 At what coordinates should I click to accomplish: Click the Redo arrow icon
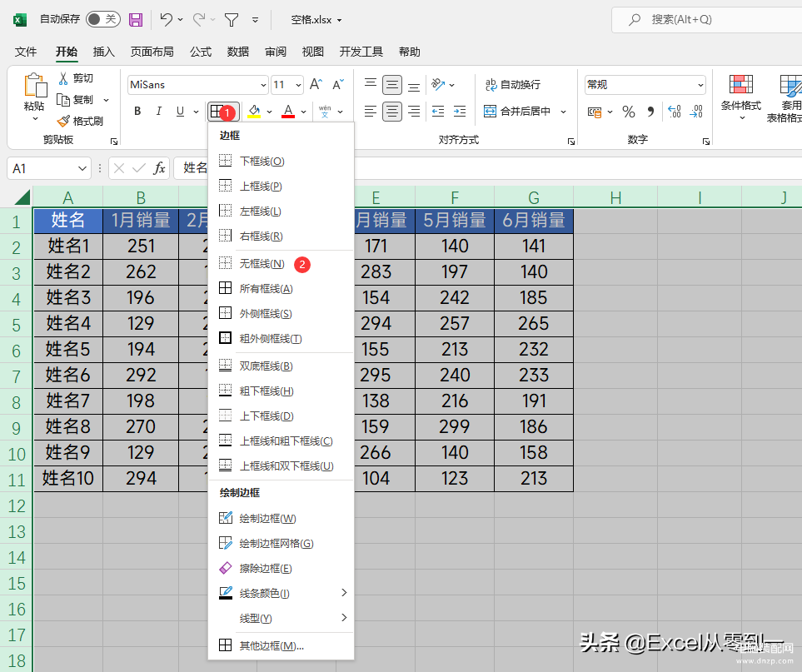click(x=199, y=19)
